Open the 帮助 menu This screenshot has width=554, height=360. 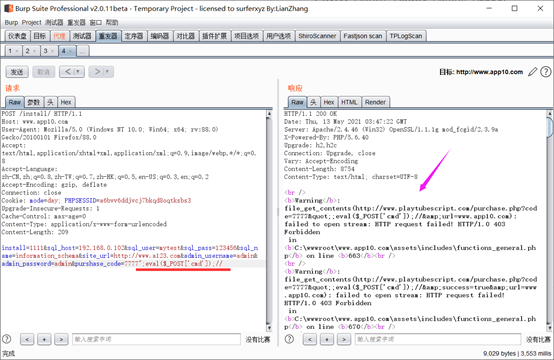coord(112,23)
